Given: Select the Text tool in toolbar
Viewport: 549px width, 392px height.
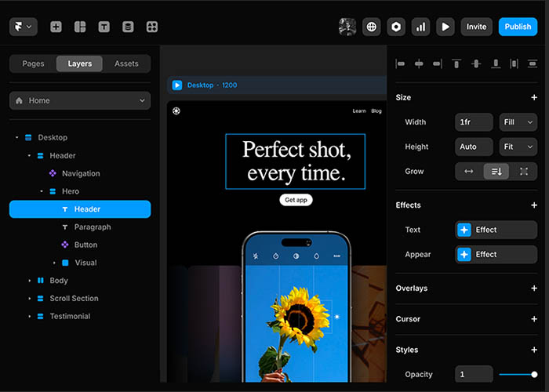Looking at the screenshot, I should pos(104,27).
